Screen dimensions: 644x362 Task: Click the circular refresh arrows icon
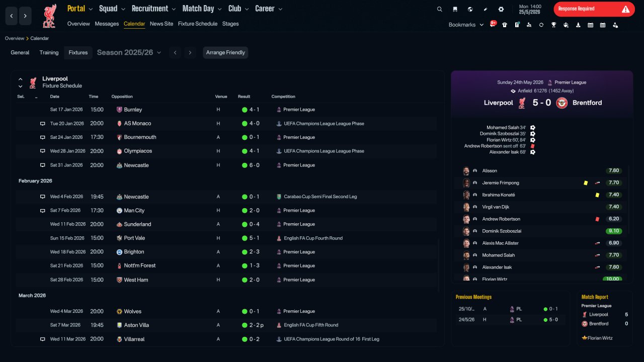541,25
